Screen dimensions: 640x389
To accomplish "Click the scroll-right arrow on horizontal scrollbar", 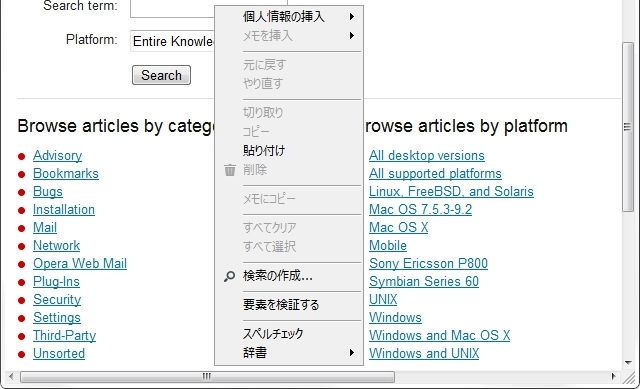I will pyautogui.click(x=613, y=376).
